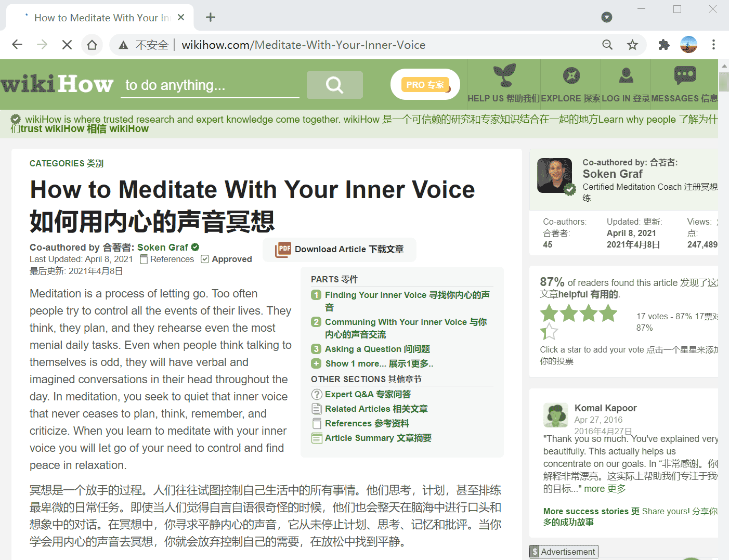Bookmark this page with the star icon
Viewport: 729px width, 560px height.
632,45
